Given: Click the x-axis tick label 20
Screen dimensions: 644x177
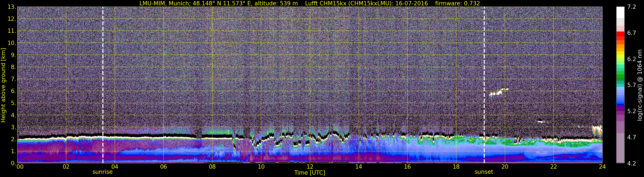Looking at the screenshot, I should click(x=505, y=166).
